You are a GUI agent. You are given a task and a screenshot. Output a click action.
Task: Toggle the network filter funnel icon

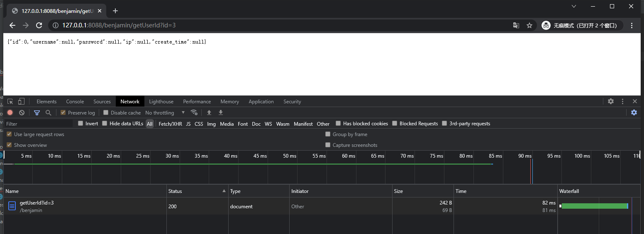[37, 112]
